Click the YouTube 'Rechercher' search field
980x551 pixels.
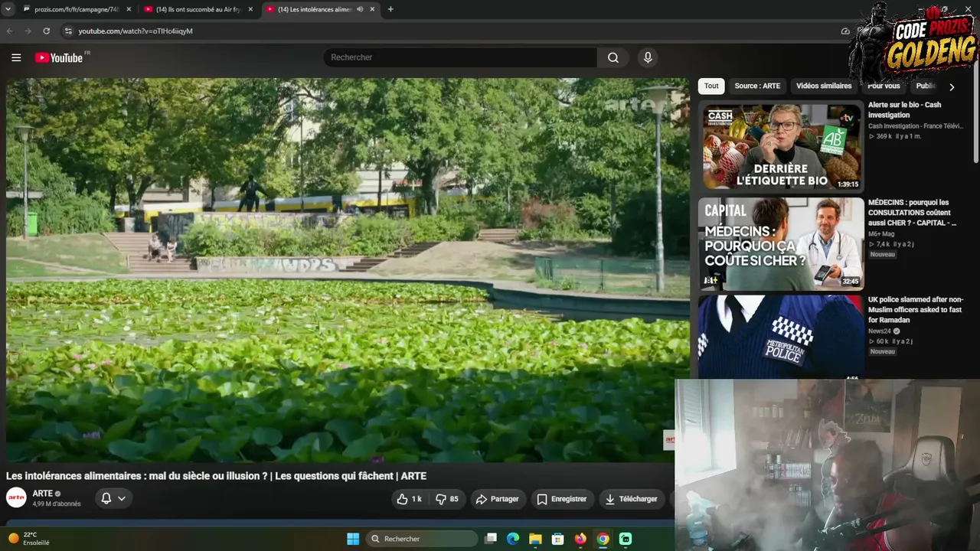tap(461, 57)
